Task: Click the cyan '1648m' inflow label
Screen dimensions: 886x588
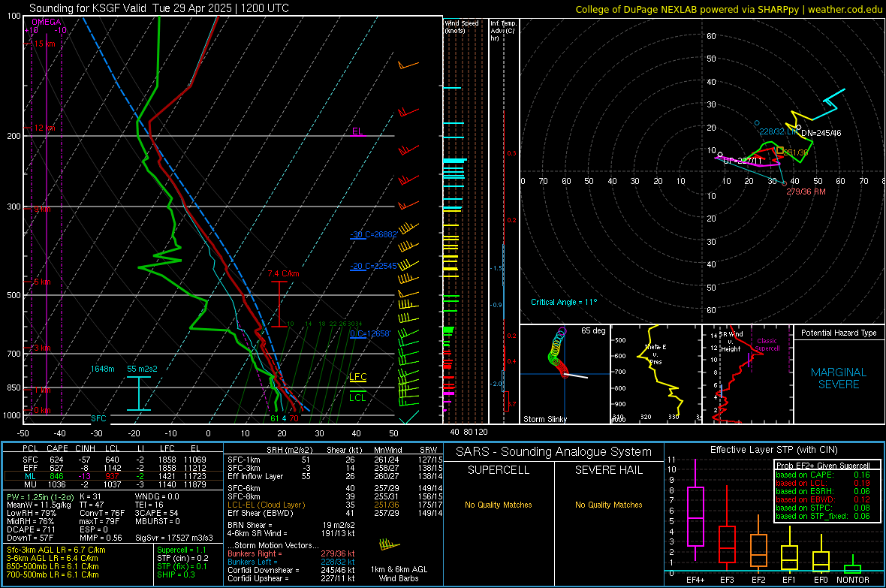Action: pos(102,369)
